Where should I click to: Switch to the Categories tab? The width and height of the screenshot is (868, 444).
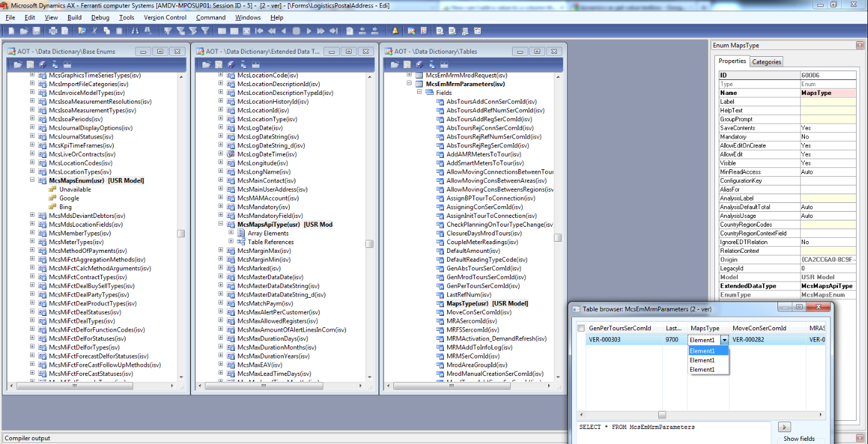(x=766, y=62)
